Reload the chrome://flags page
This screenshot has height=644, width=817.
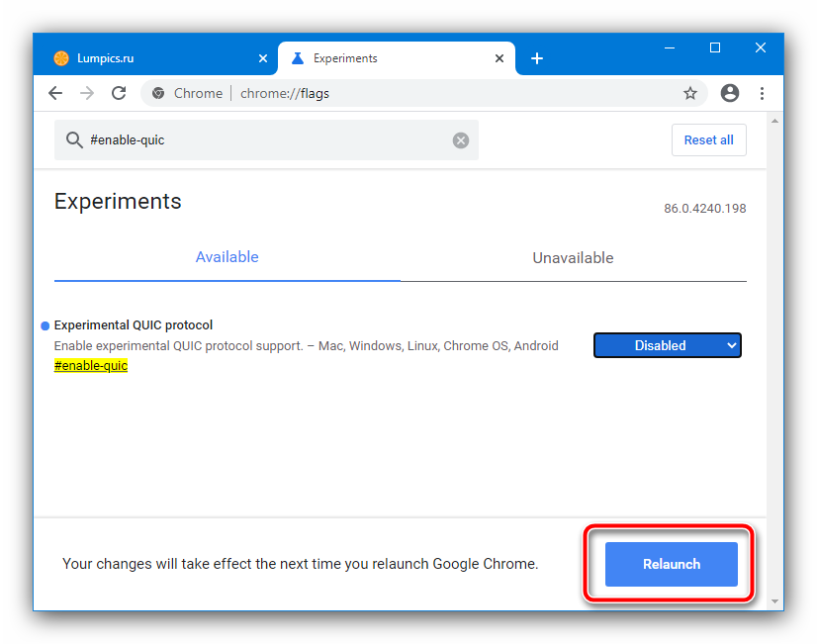[x=119, y=93]
